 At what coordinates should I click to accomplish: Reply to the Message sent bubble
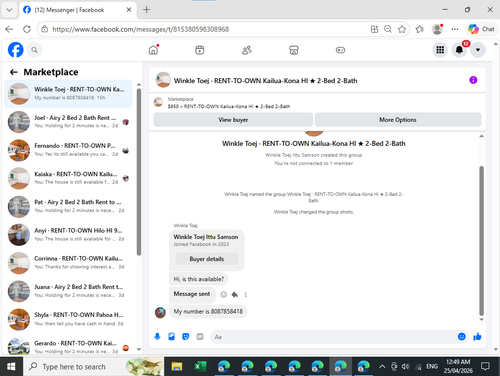(235, 294)
